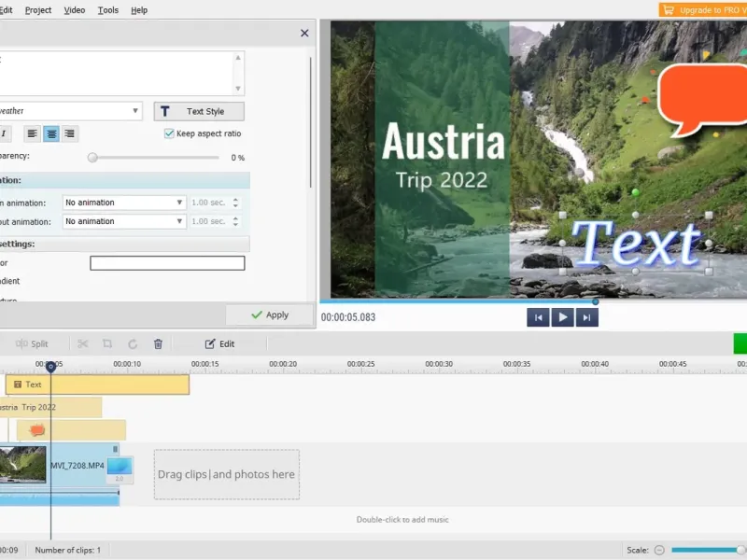The height and width of the screenshot is (560, 747).
Task: Align text to the left
Action: (x=32, y=133)
